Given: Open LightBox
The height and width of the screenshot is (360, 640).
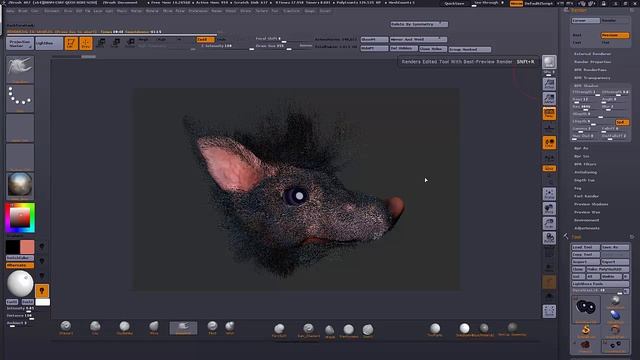Looking at the screenshot, I should click(49, 43).
